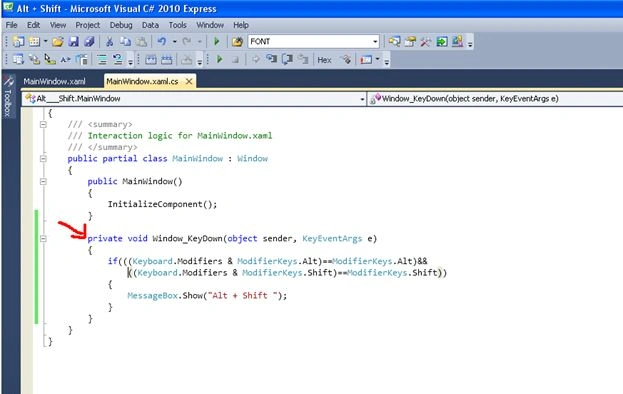Click the Undo arrow icon
The height and width of the screenshot is (394, 623).
pyautogui.click(x=161, y=41)
